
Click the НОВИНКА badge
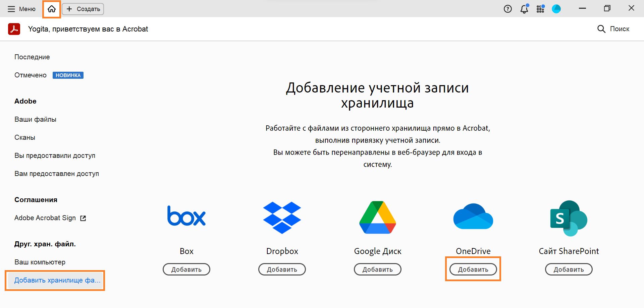[68, 75]
